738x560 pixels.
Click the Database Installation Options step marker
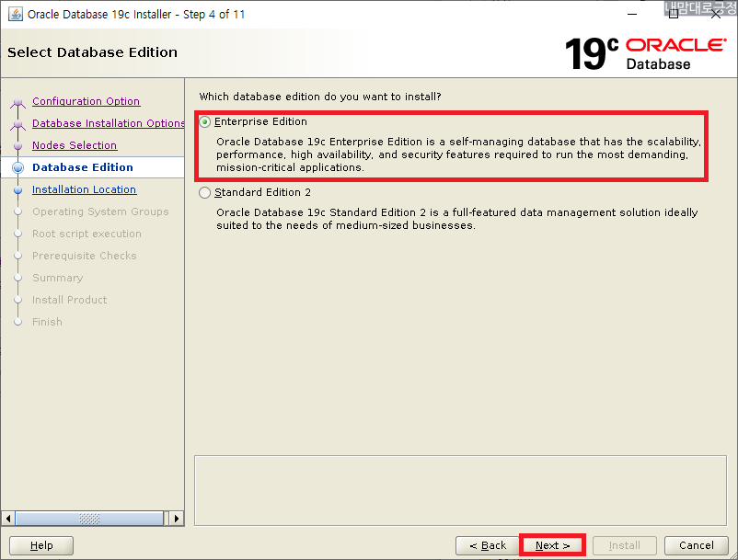pos(17,124)
